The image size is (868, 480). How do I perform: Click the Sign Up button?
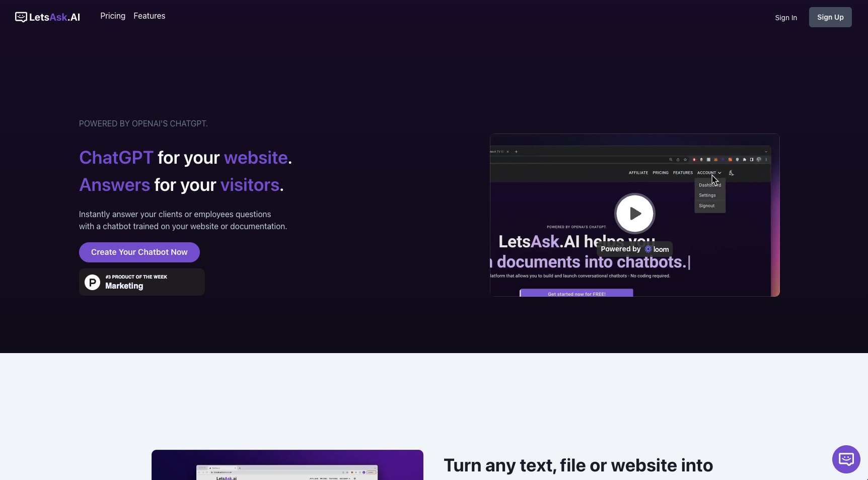pos(830,17)
